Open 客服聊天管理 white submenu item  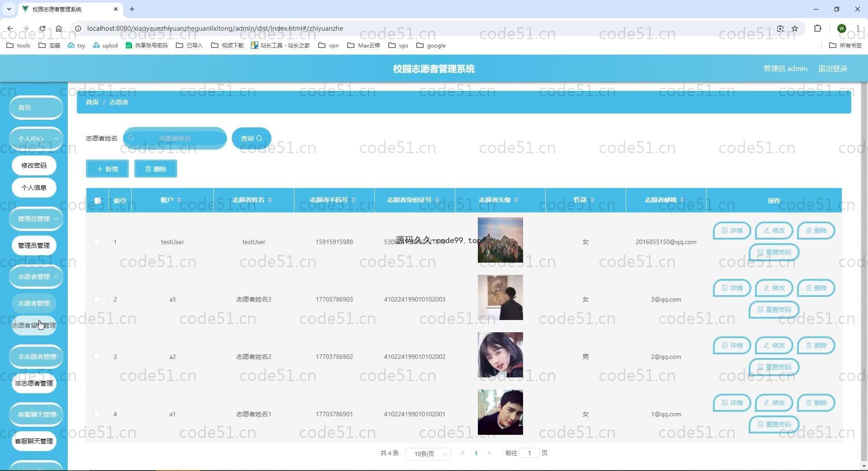[34, 441]
